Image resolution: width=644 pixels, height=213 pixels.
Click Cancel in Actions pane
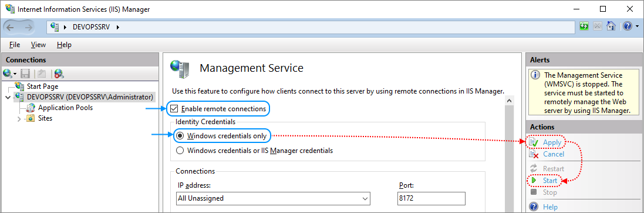pyautogui.click(x=553, y=154)
